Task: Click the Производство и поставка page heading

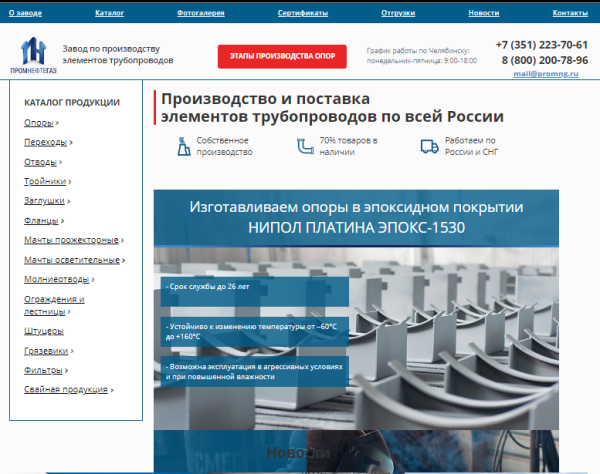Action: 332,108
